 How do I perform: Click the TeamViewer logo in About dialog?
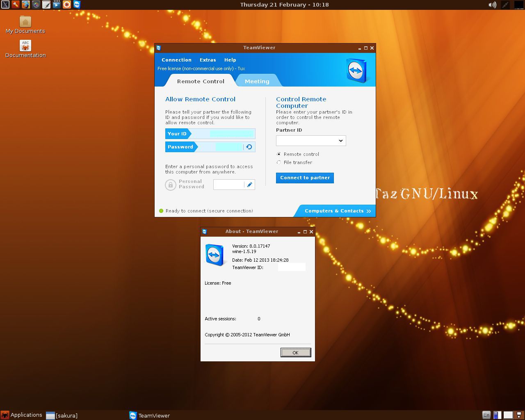click(215, 255)
